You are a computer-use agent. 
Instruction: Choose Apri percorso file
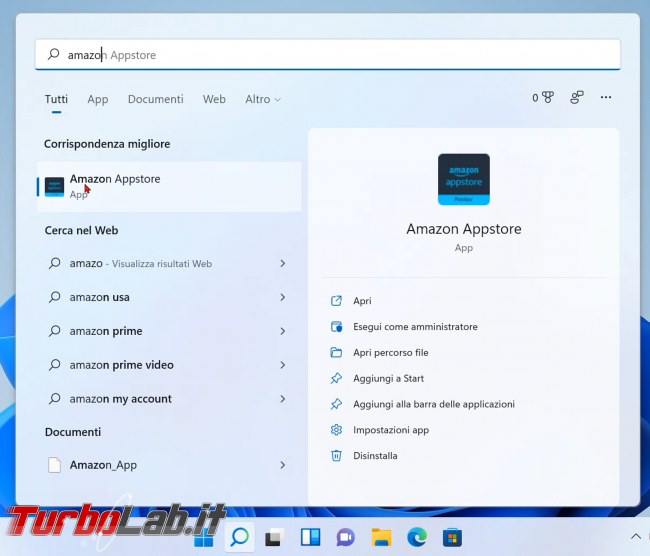pos(390,352)
